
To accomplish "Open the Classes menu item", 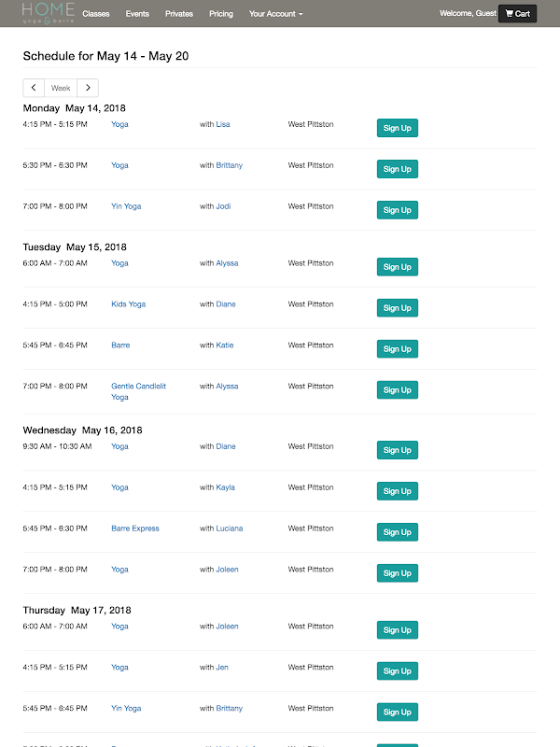I will click(x=95, y=14).
